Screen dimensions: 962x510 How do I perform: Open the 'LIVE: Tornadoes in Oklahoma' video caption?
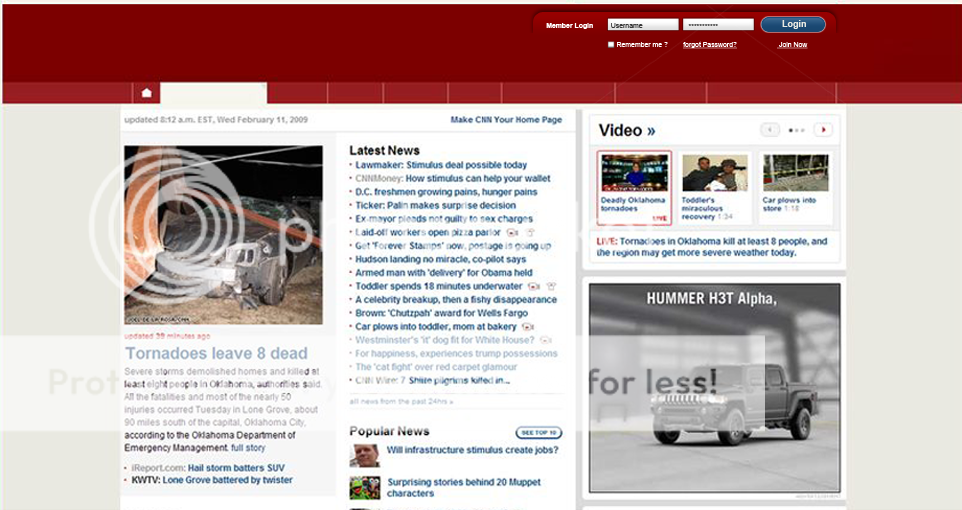pyautogui.click(x=712, y=247)
